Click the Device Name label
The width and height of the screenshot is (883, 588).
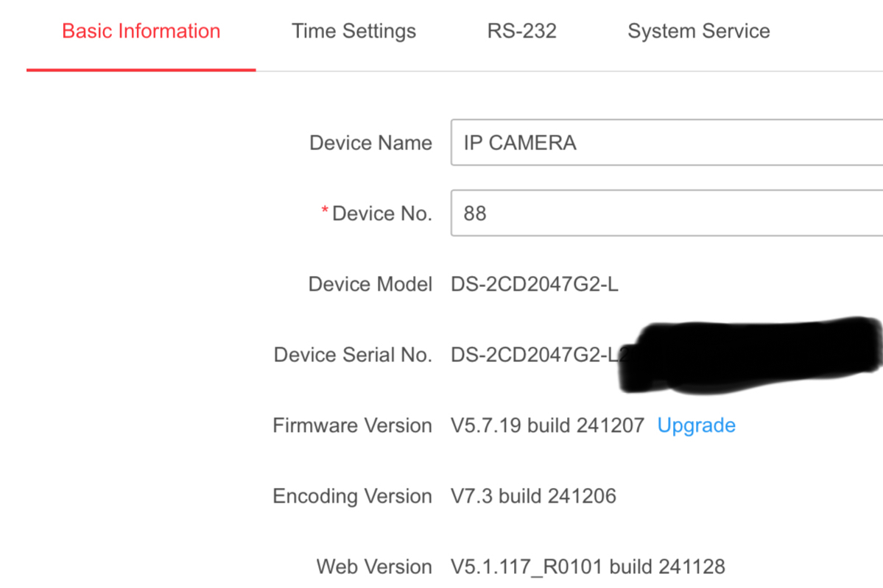(370, 143)
